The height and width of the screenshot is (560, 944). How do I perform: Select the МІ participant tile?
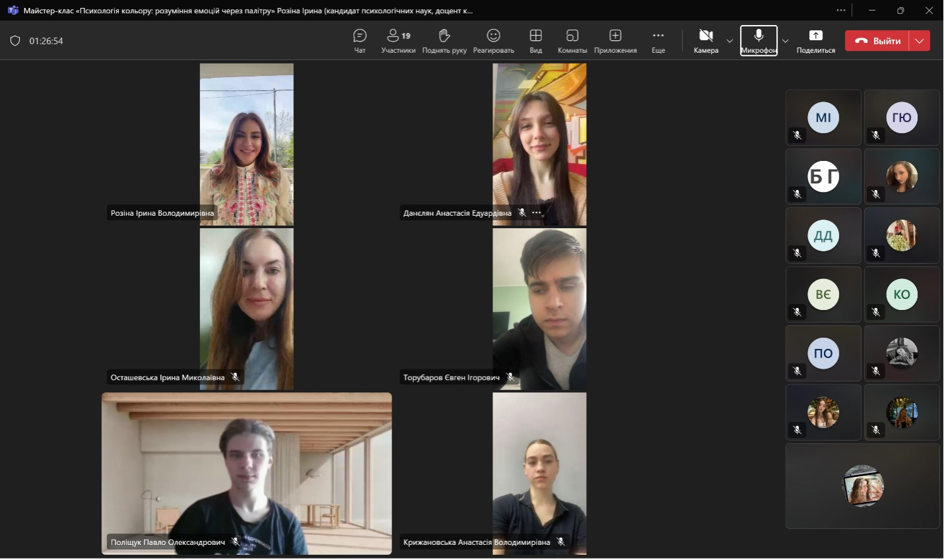tap(823, 118)
